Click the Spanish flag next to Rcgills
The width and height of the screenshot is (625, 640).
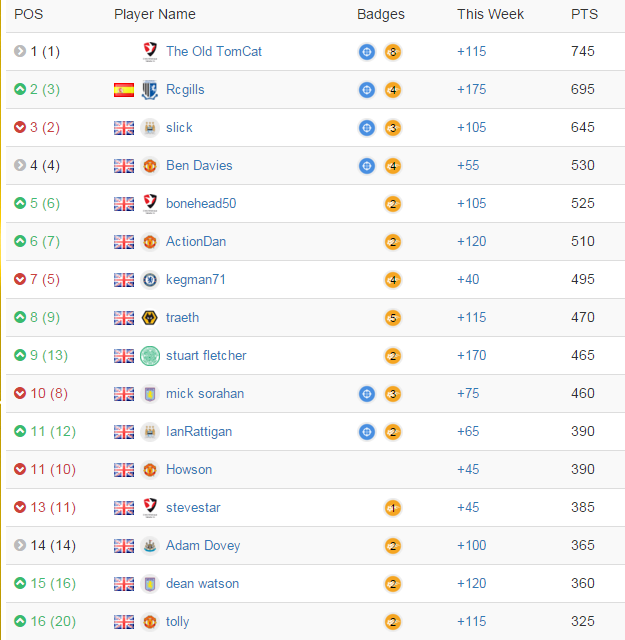tap(124, 90)
